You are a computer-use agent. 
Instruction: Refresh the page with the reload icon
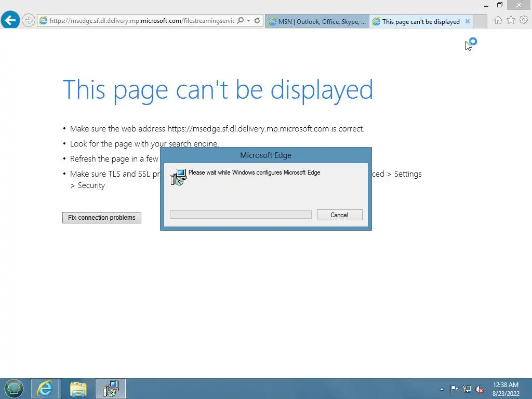(257, 20)
